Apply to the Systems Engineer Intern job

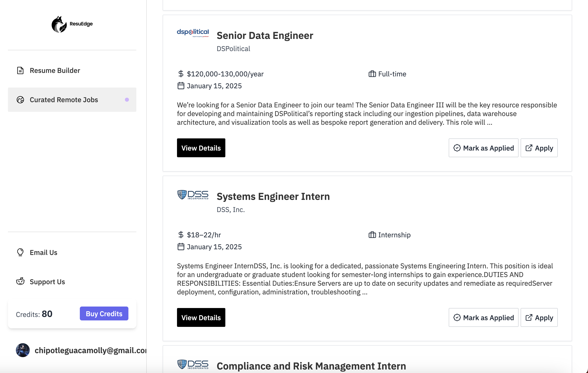click(x=539, y=317)
